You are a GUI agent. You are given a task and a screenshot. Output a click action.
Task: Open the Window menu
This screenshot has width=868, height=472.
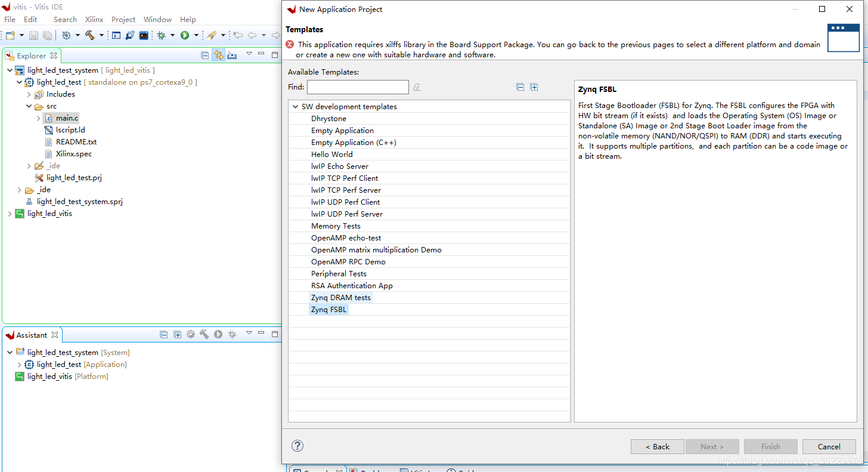[x=158, y=20]
